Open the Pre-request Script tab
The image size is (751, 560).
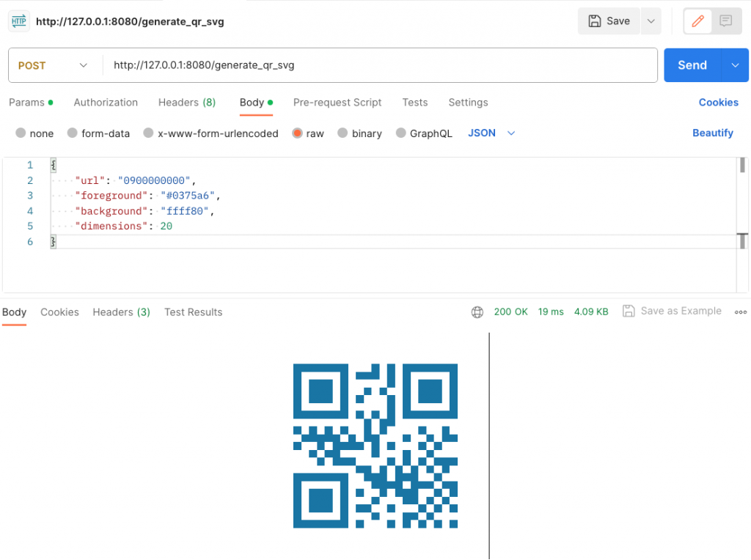pyautogui.click(x=337, y=103)
